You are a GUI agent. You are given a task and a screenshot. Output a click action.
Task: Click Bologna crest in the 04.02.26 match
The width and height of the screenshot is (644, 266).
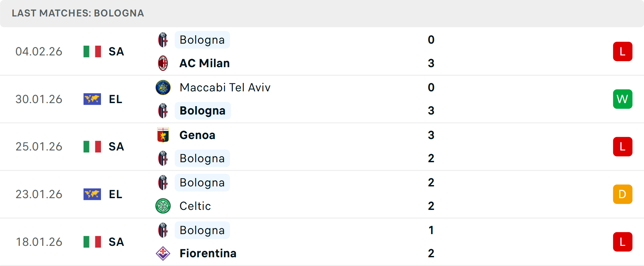pyautogui.click(x=163, y=40)
